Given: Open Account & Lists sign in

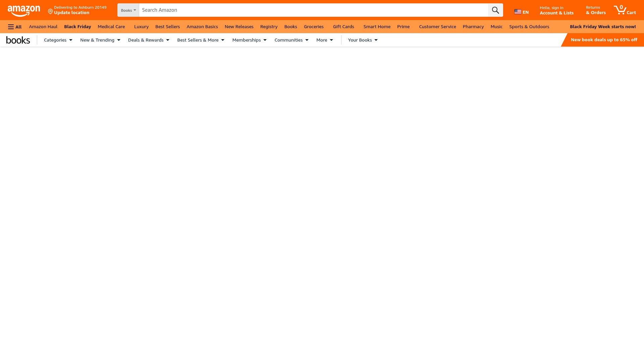Looking at the screenshot, I should coord(556,10).
